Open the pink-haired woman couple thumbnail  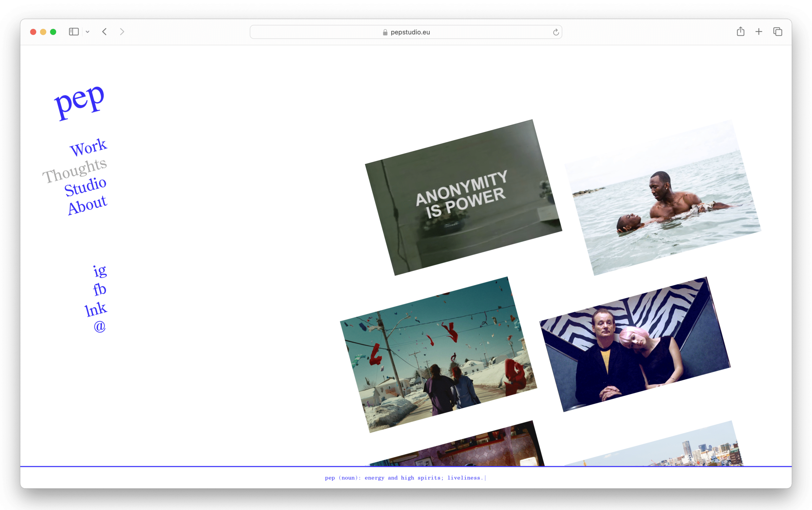point(635,344)
